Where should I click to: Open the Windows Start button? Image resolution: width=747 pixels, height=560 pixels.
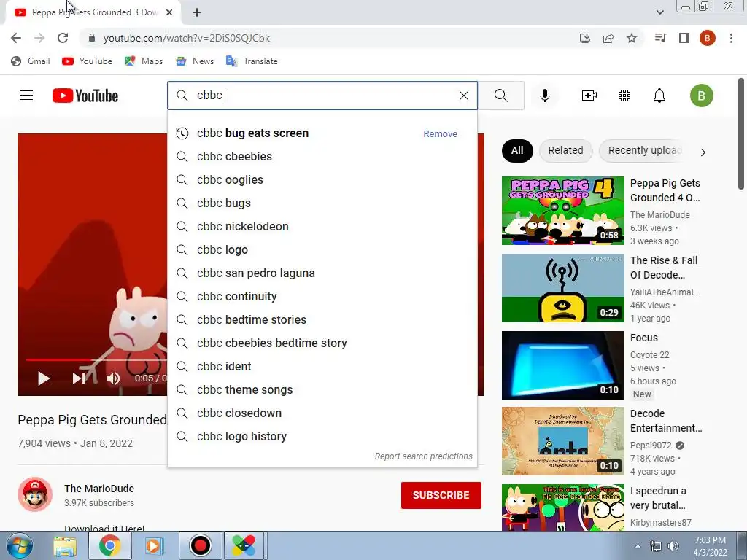(x=20, y=545)
